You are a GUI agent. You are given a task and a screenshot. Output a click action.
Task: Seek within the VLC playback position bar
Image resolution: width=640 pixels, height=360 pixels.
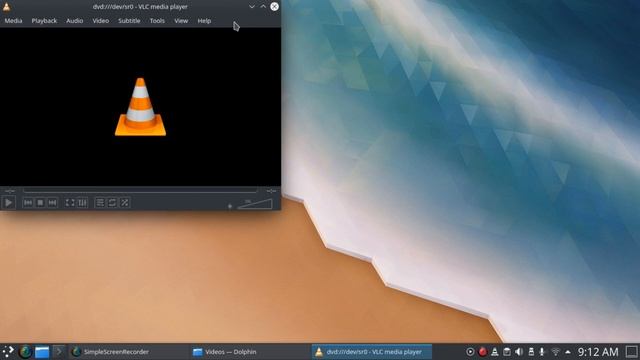tap(140, 191)
